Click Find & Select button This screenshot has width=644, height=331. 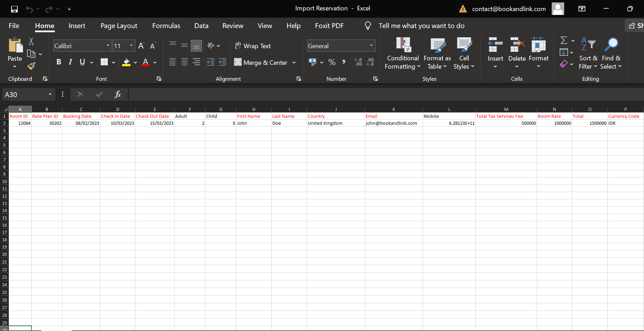click(x=611, y=53)
